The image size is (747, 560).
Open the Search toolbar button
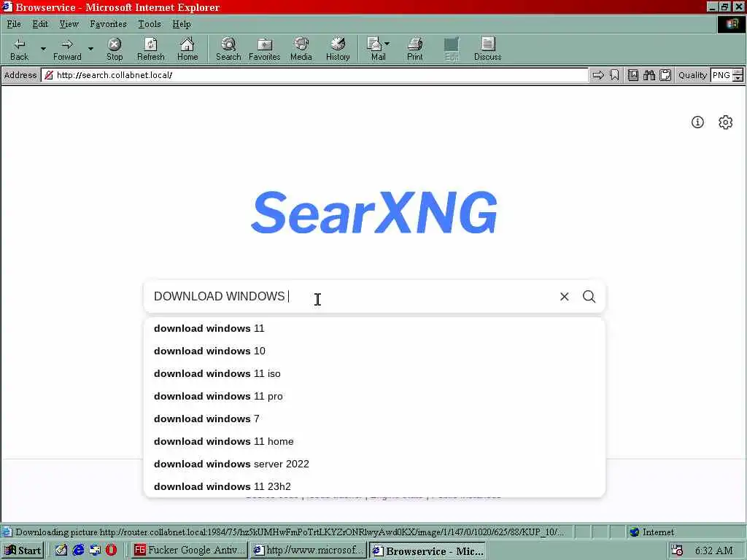coord(228,50)
